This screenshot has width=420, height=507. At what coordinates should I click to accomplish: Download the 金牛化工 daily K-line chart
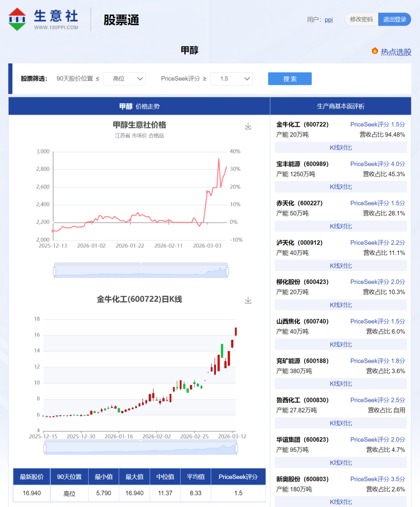click(248, 301)
